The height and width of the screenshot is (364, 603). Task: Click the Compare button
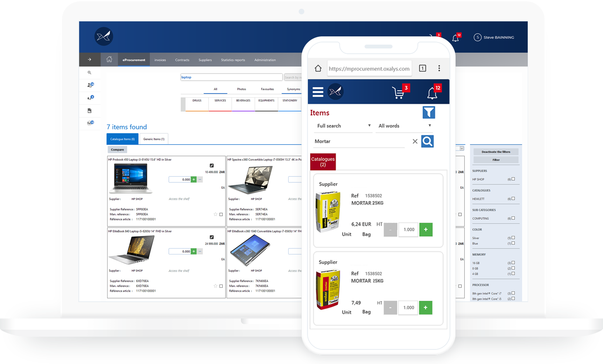point(117,149)
